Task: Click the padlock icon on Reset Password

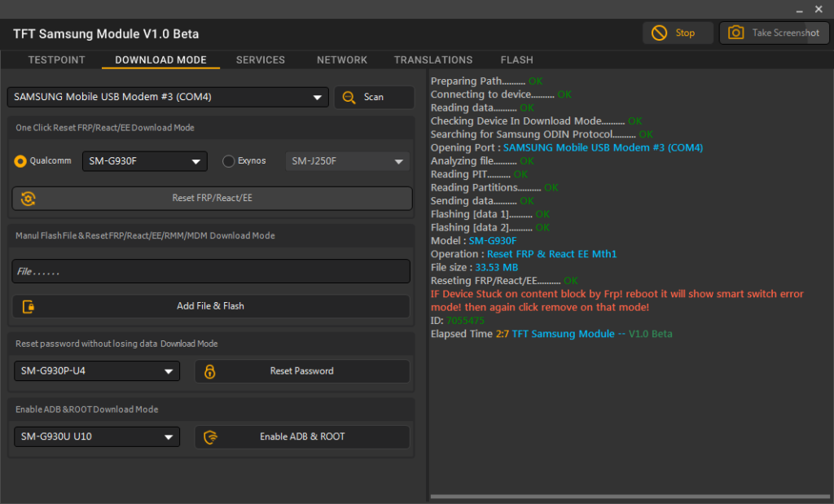Action: pyautogui.click(x=210, y=371)
